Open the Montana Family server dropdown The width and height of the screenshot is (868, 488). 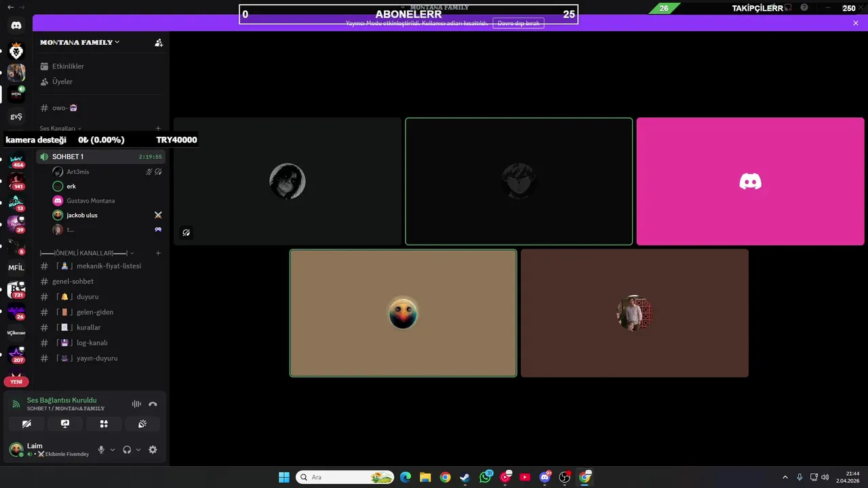(x=80, y=42)
